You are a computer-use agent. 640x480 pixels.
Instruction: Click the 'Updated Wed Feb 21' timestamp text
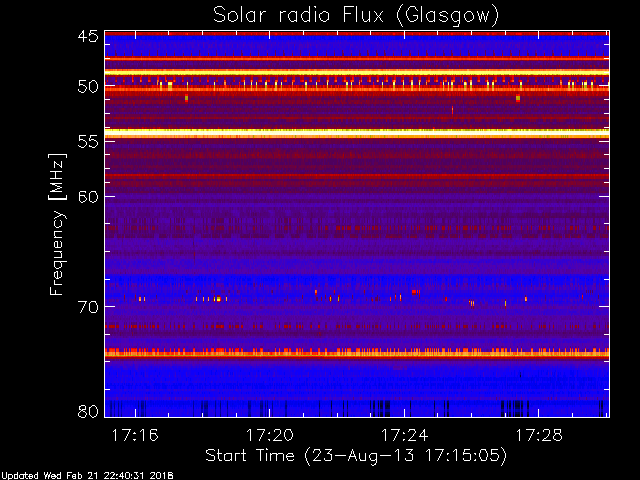87,476
